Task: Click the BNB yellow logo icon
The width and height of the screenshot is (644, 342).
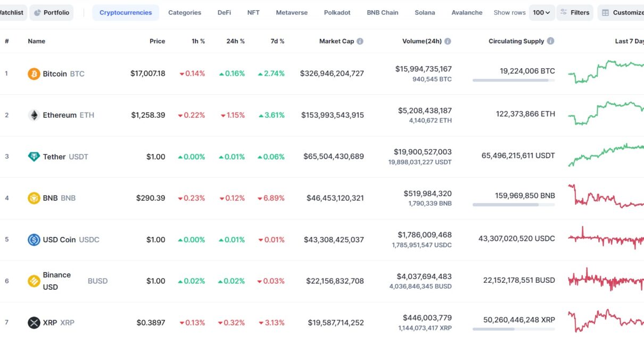Action: pos(34,198)
